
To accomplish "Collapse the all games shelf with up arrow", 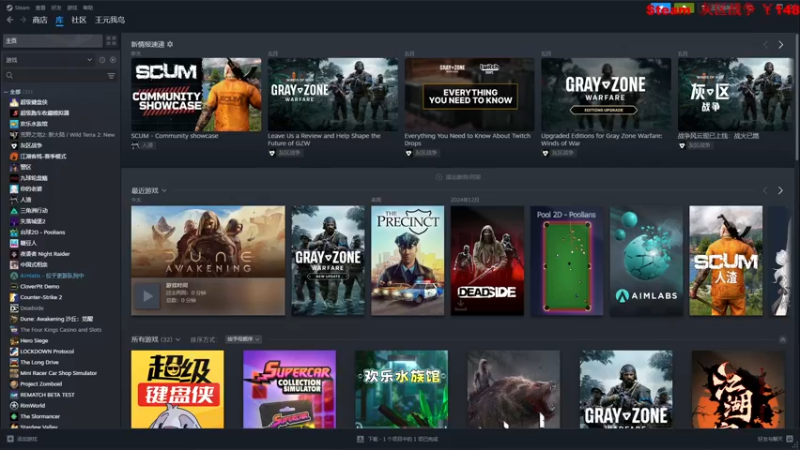I will pyautogui.click(x=783, y=340).
